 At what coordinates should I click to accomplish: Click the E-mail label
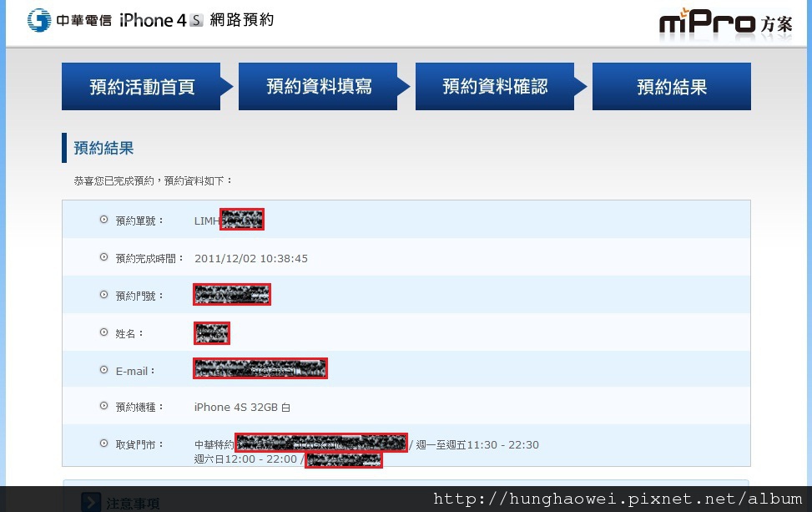tap(134, 371)
